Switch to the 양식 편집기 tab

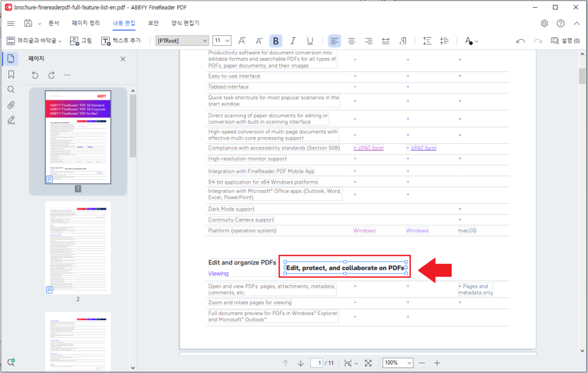point(185,23)
